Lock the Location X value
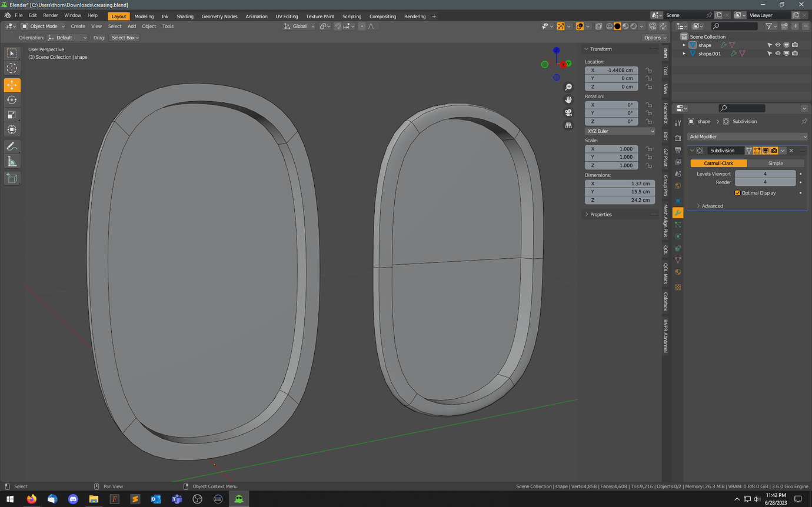Screen dimensions: 812x507 point(648,70)
